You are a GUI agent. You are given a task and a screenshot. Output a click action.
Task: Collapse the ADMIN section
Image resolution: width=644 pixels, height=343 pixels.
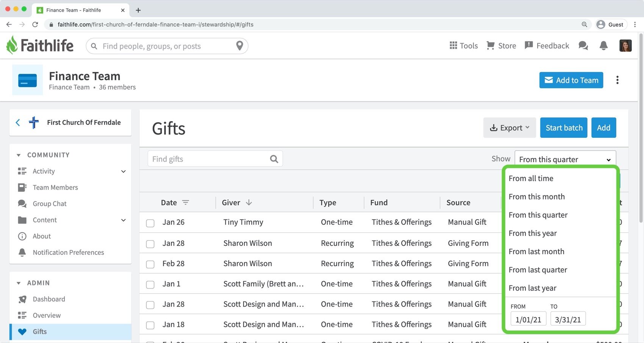[x=19, y=283]
